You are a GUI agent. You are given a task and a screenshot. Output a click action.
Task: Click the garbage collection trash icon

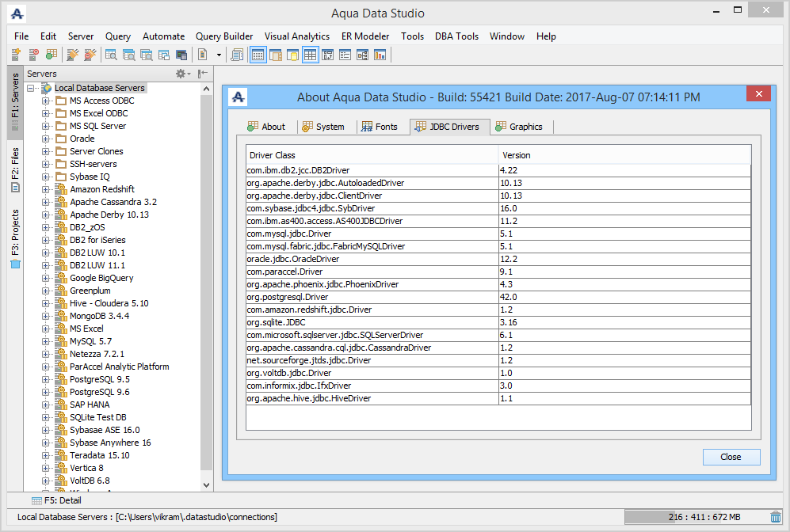[775, 517]
